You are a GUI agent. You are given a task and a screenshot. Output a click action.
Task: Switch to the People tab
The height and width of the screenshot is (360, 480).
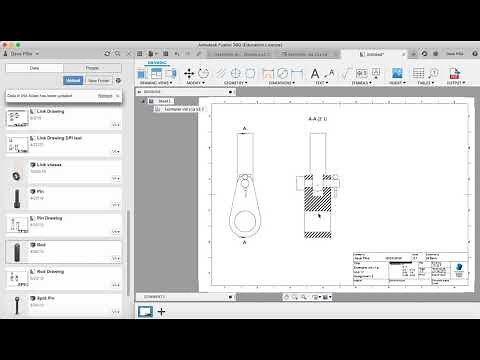(92, 68)
